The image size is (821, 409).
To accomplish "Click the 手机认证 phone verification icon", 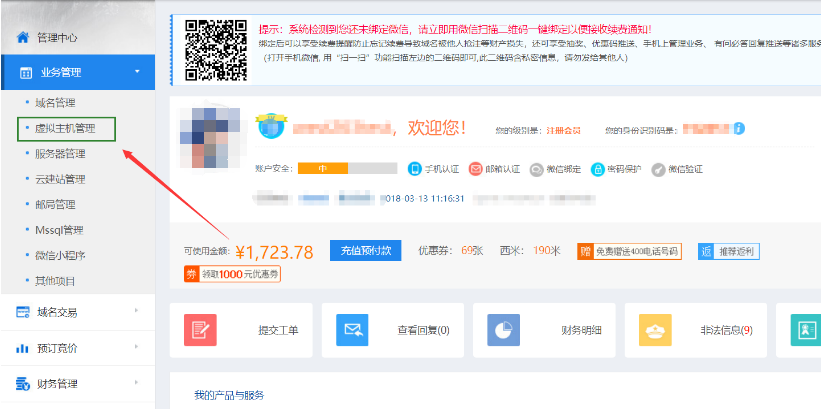I will (x=416, y=169).
